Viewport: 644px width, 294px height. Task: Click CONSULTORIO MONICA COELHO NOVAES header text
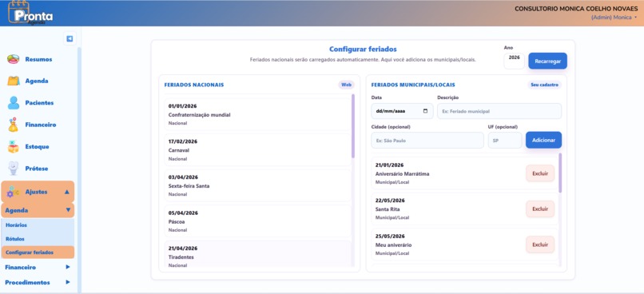(576, 9)
